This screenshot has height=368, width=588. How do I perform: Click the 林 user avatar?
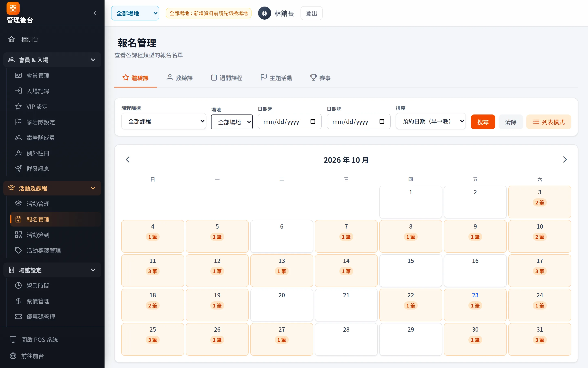(x=264, y=13)
